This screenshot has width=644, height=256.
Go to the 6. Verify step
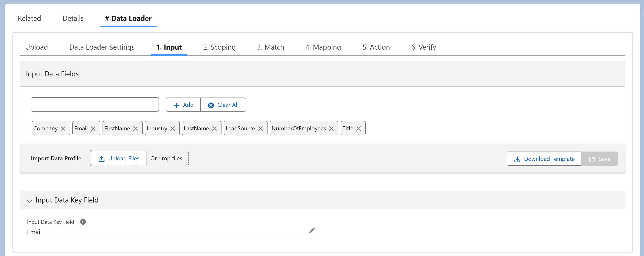tap(424, 47)
